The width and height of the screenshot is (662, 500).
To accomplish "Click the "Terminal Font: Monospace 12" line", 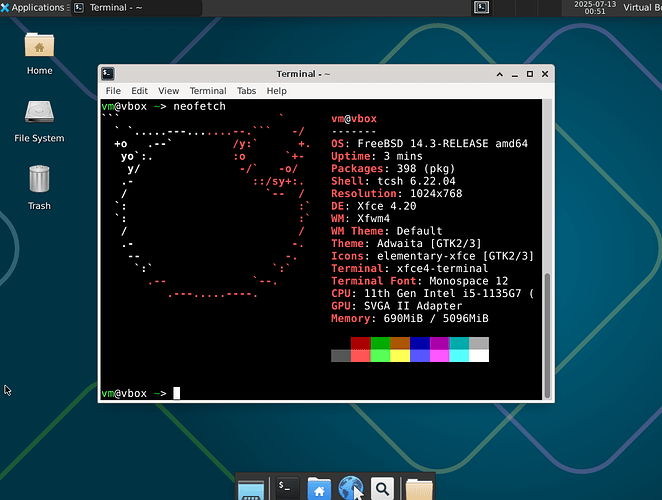I will (419, 281).
